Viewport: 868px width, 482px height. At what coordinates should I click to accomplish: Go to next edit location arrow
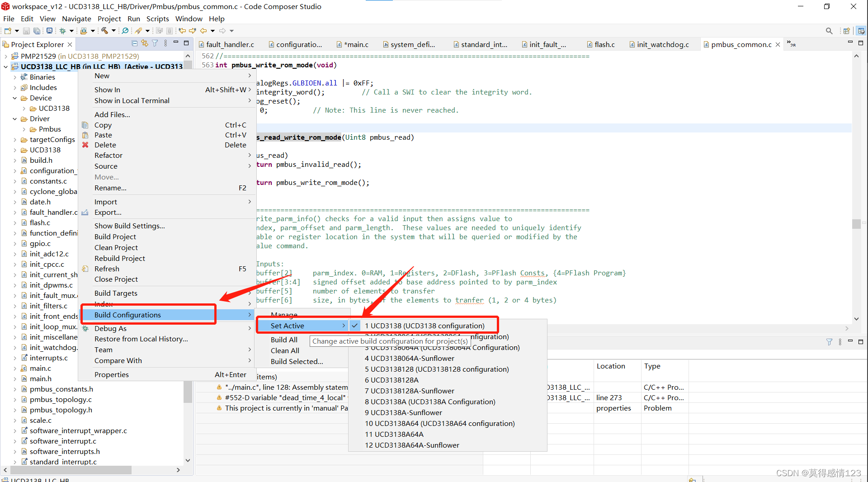(x=193, y=31)
